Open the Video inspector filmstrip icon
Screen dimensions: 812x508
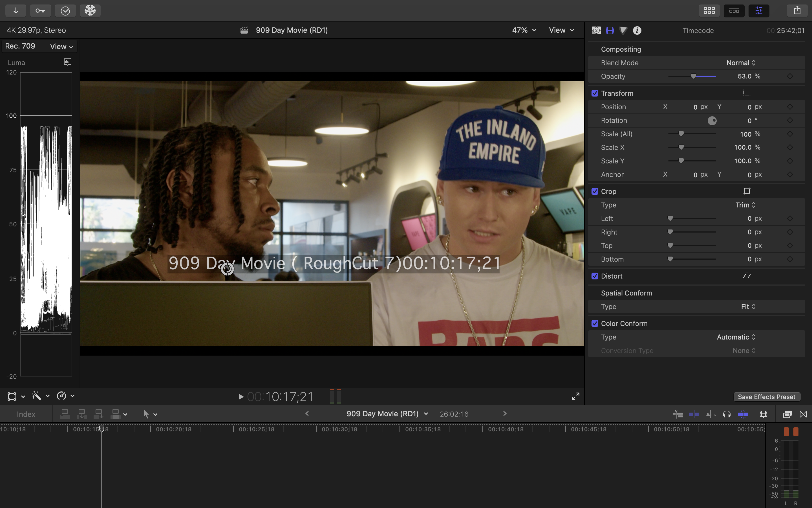(610, 30)
